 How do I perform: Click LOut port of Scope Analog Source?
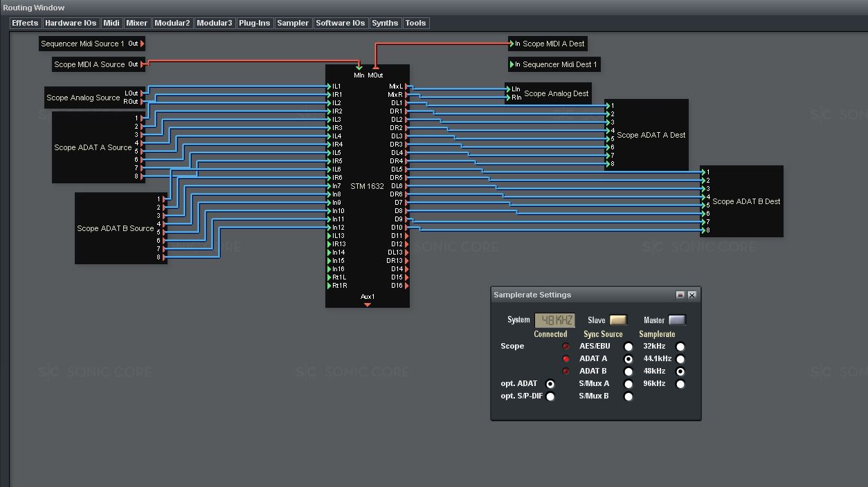143,93
